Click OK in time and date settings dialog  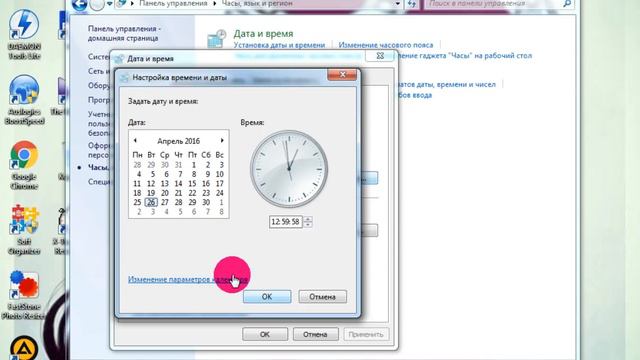coord(267,297)
